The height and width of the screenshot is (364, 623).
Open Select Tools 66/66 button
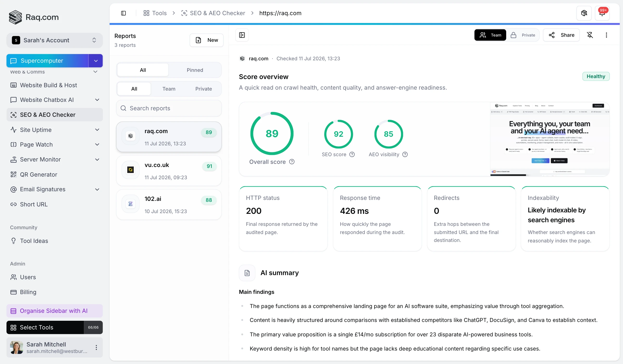coord(54,327)
